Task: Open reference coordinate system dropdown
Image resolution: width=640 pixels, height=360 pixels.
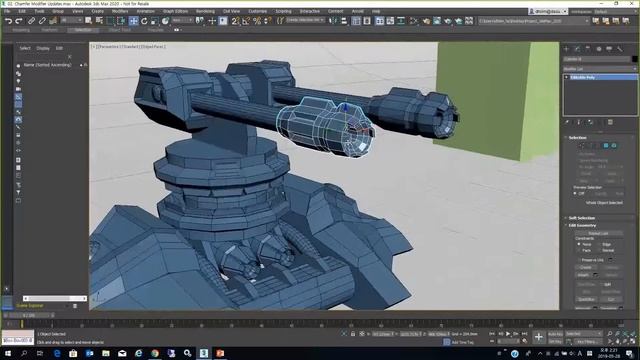Action: [x=182, y=20]
